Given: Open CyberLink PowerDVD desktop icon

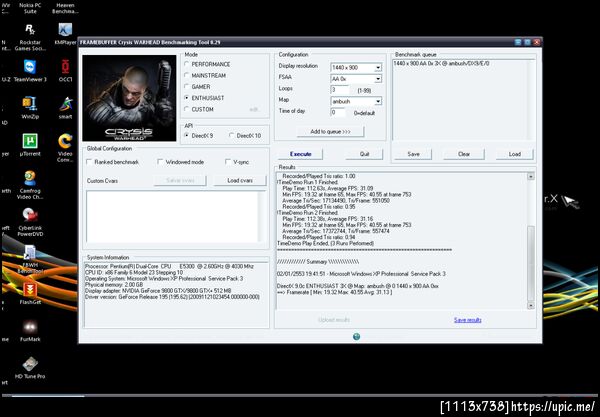Looking at the screenshot, I should (x=30, y=222).
